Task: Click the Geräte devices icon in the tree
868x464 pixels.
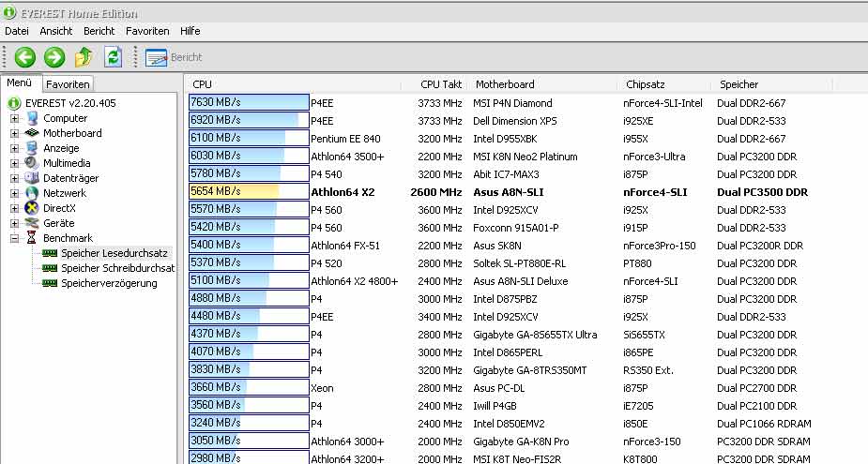Action: (33, 223)
